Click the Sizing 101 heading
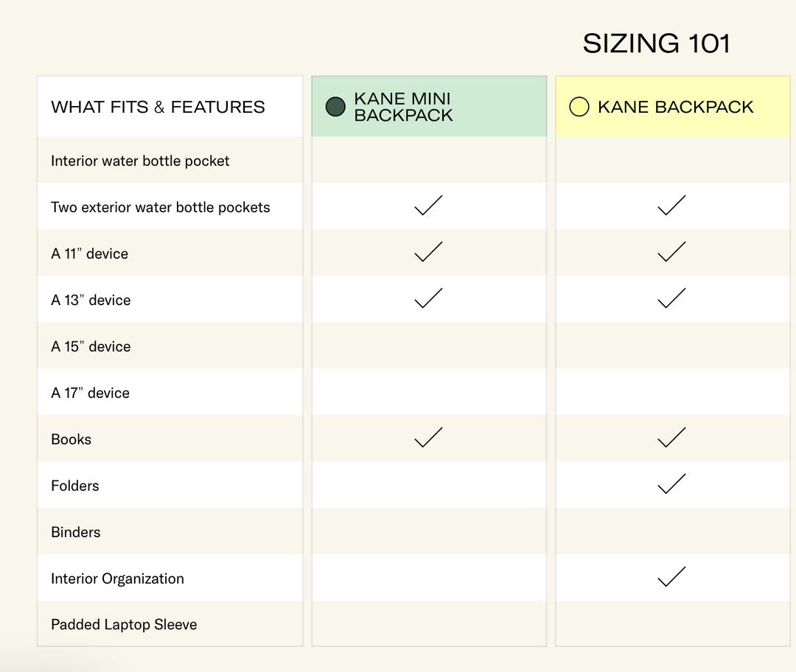 (x=656, y=43)
